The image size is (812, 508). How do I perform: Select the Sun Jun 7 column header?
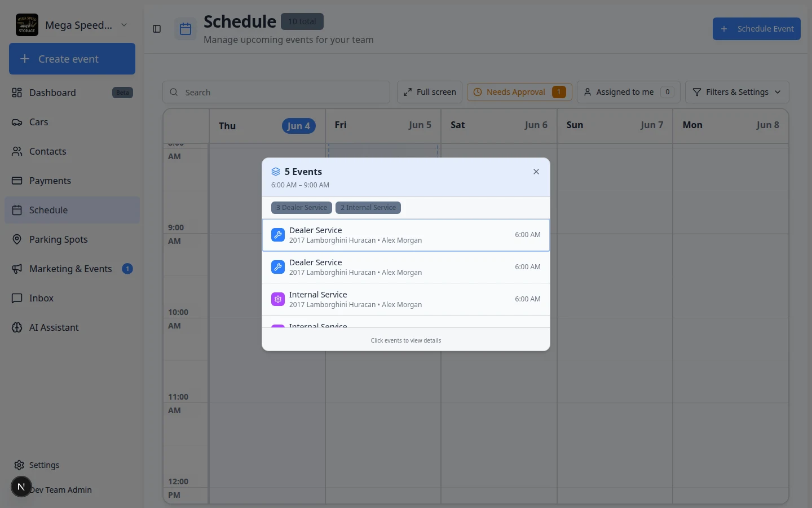[x=615, y=125]
